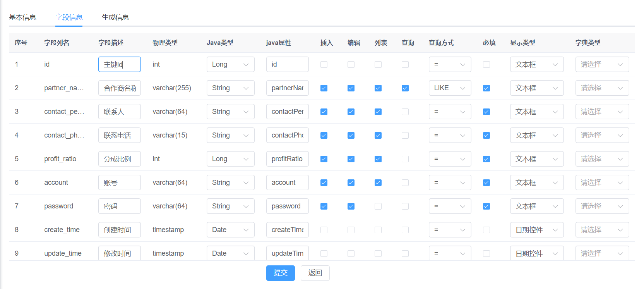Click 字段描述 input containing 账号
The height and width of the screenshot is (289, 644).
coord(120,182)
